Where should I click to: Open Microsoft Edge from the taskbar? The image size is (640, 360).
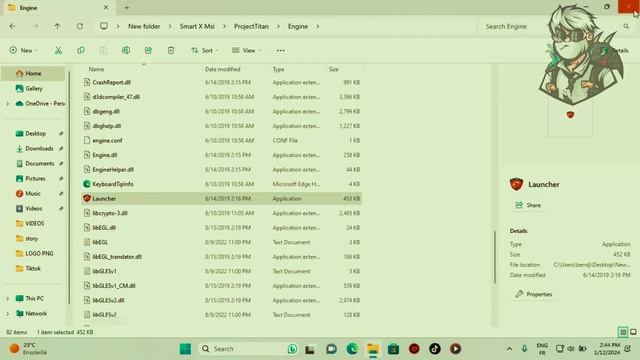click(352, 349)
